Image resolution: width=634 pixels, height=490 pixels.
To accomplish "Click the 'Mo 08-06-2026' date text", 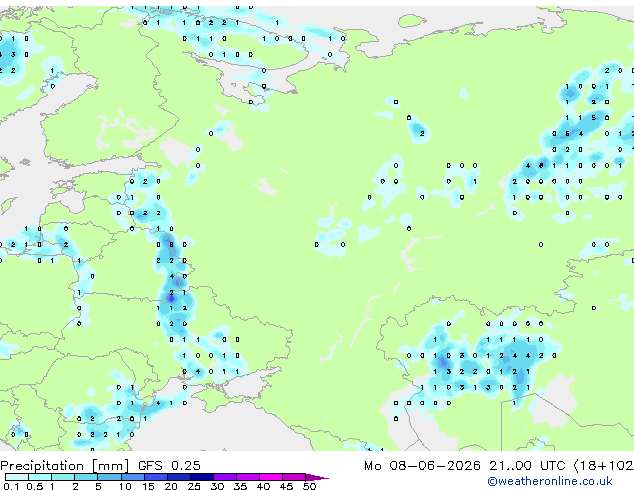I will [422, 466].
